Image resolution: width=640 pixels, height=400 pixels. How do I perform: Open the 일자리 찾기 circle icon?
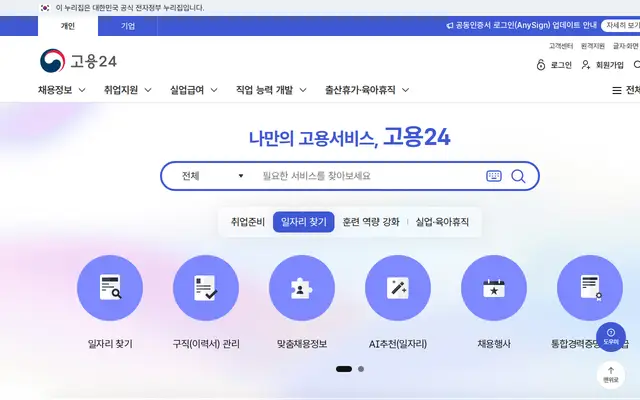click(110, 288)
